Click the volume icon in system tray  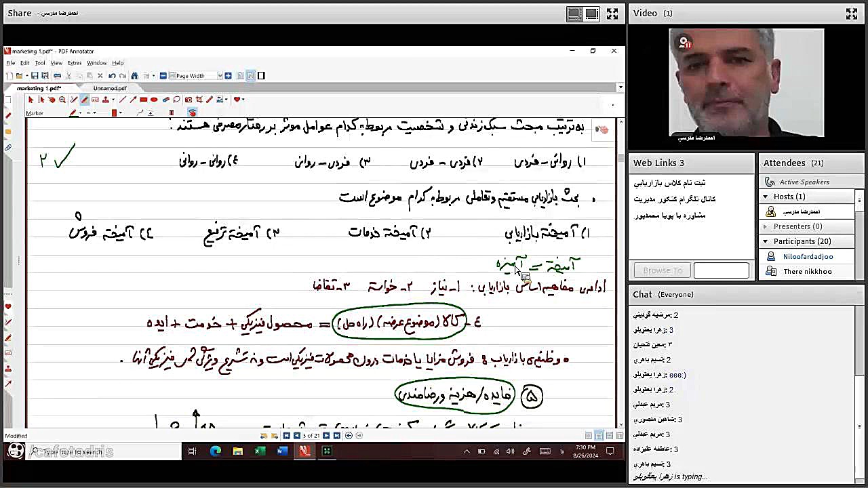(x=511, y=451)
